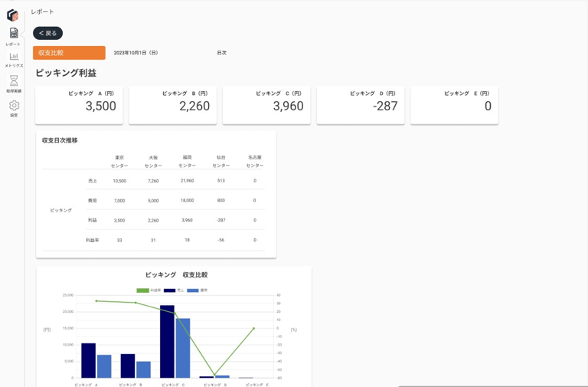Click the 7,260 sales cell
Image resolution: width=588 pixels, height=387 pixels.
coord(153,181)
